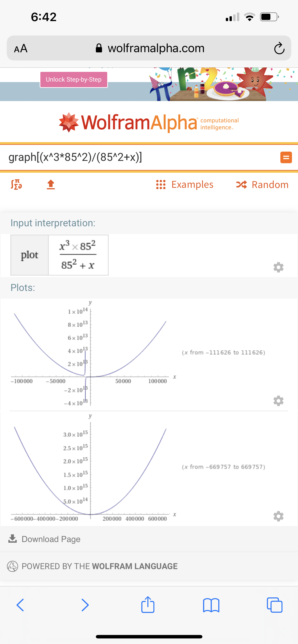Select the Random query option
298x644 pixels.
[x=262, y=185]
